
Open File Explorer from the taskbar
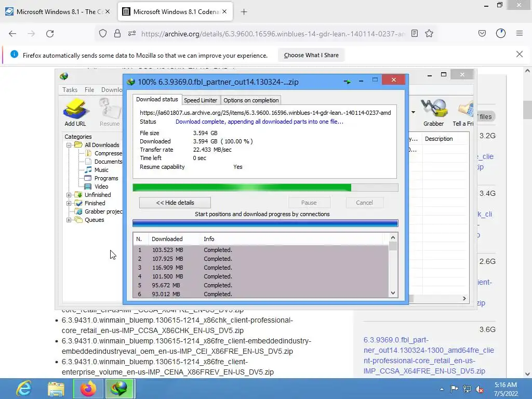(56, 389)
